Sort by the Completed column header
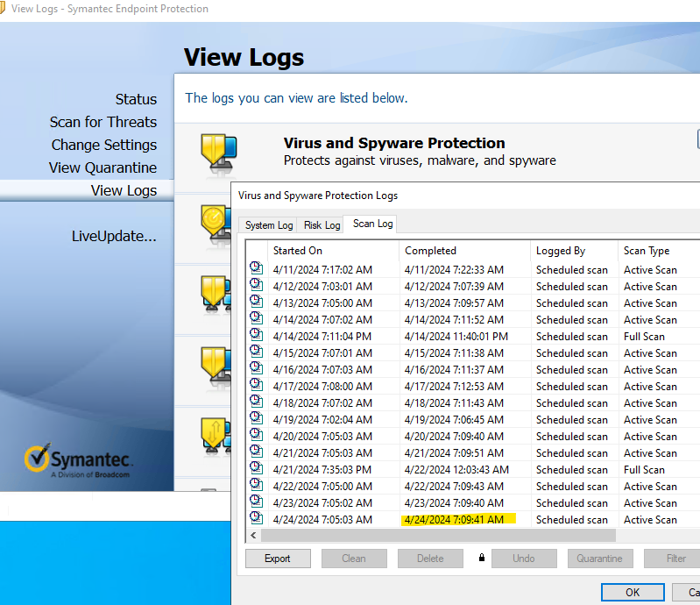Image resolution: width=700 pixels, height=605 pixels. point(464,251)
